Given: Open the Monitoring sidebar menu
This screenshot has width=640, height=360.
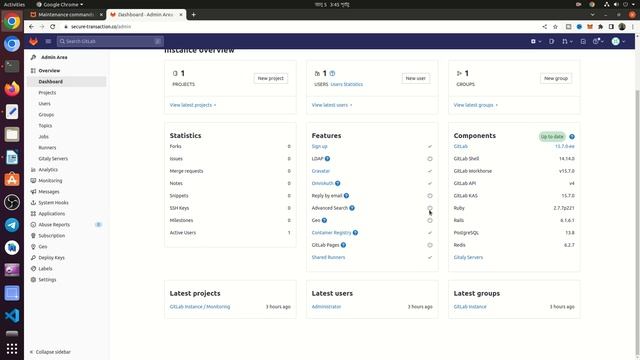Looking at the screenshot, I should (50, 181).
